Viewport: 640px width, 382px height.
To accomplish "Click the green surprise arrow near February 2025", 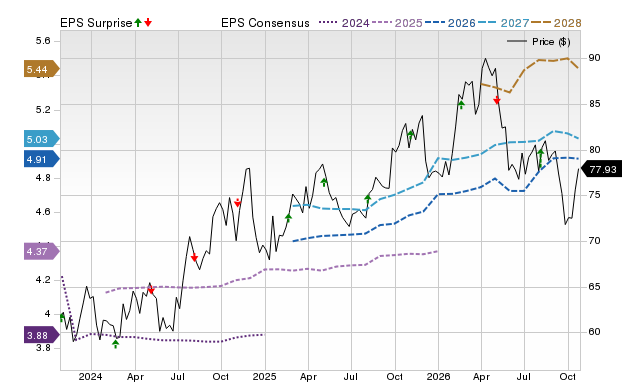I will point(288,218).
